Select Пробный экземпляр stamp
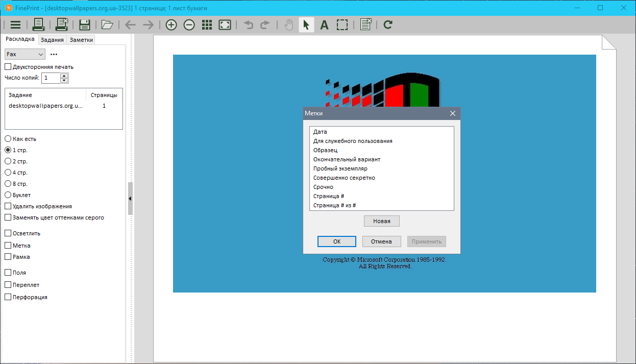Viewport: 636px width, 364px height. [x=382, y=168]
